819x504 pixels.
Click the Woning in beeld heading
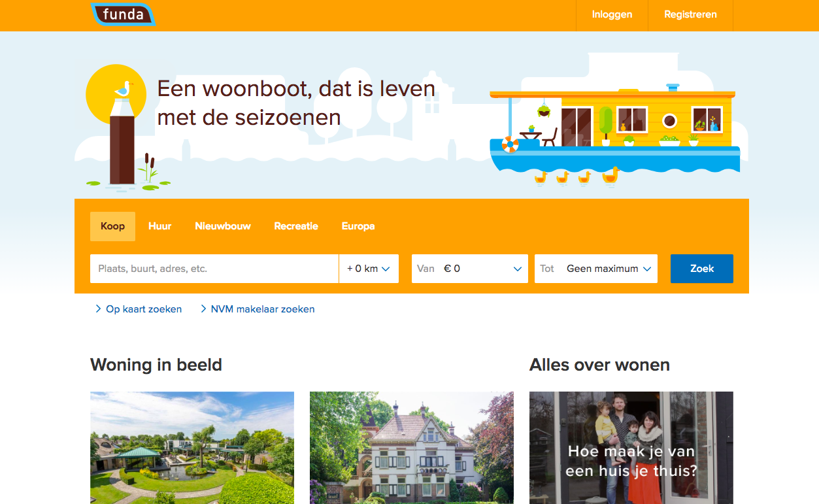(x=156, y=365)
